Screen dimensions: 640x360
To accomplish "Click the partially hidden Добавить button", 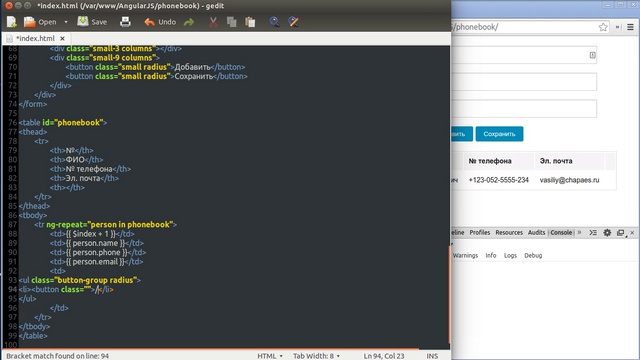I will coord(462,134).
